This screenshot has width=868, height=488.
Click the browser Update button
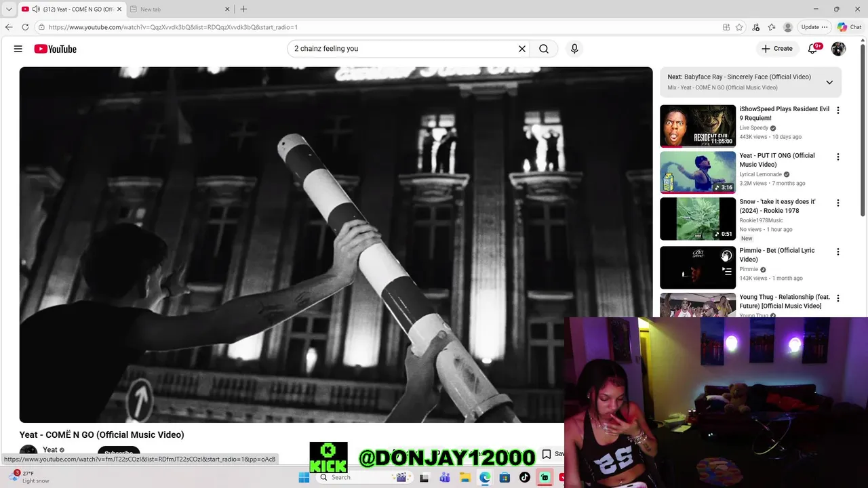[x=814, y=27]
